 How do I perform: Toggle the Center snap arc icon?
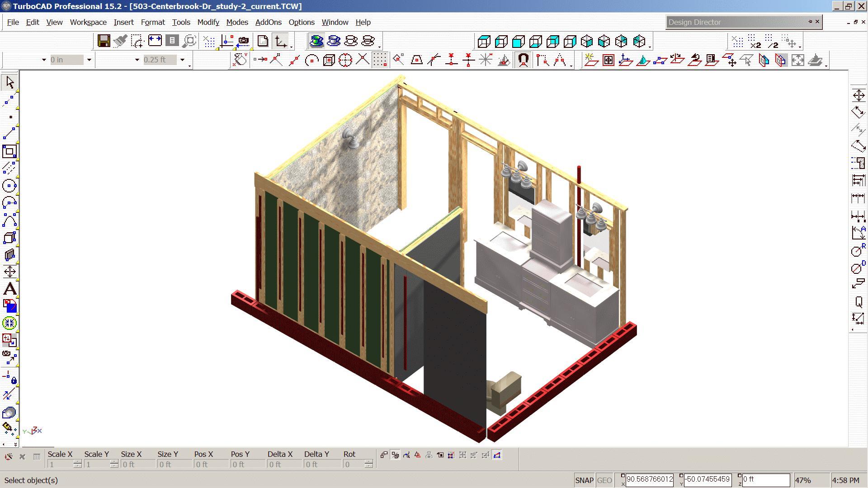(311, 60)
